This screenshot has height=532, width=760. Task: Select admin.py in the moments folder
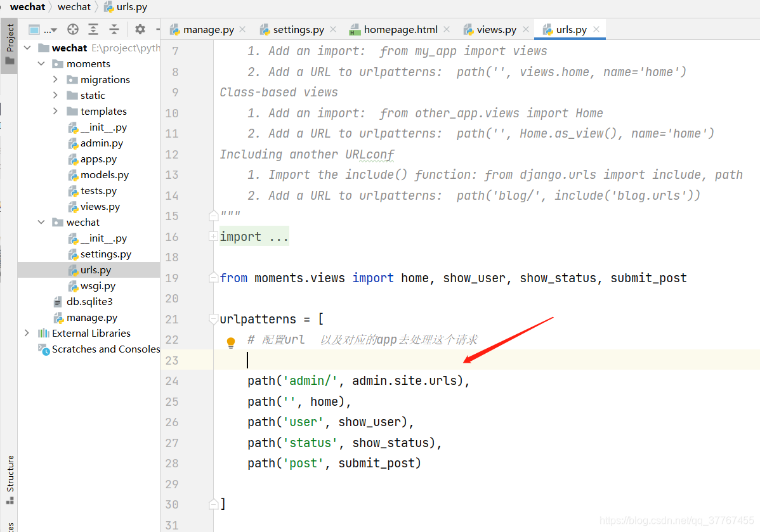[102, 143]
